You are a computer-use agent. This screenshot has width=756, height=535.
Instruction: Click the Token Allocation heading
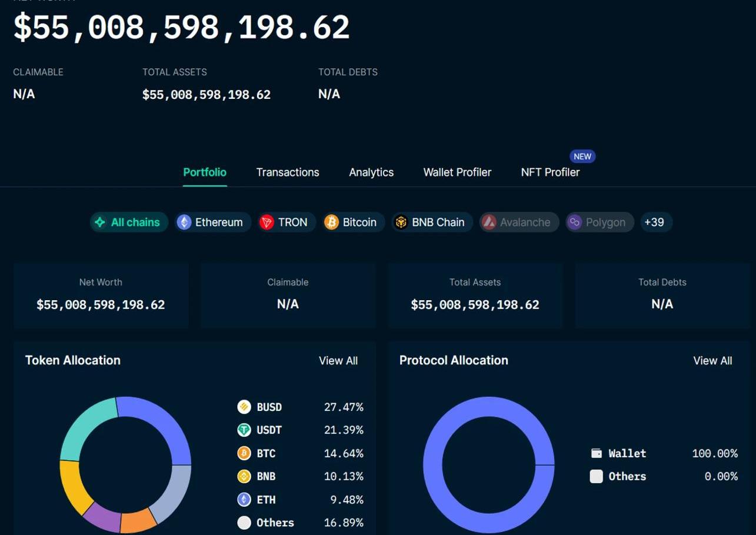(73, 360)
